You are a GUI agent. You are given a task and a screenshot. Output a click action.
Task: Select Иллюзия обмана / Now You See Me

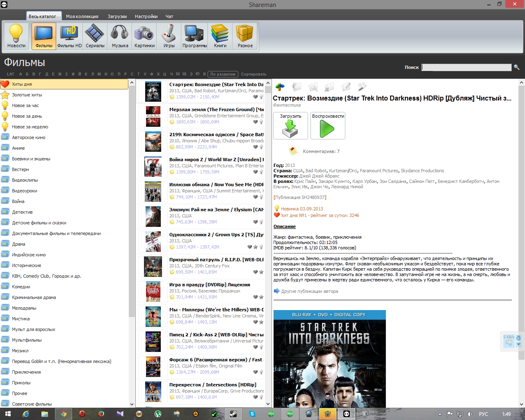coord(201,191)
